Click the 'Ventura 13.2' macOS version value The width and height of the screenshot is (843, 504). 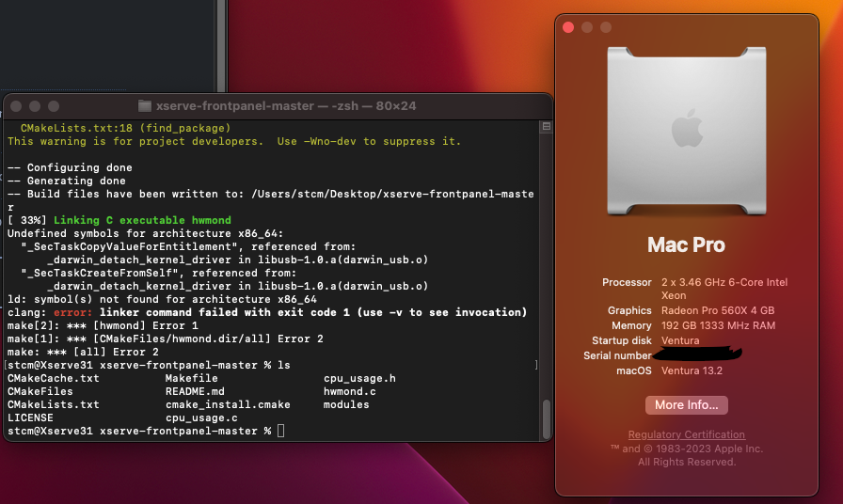point(692,370)
